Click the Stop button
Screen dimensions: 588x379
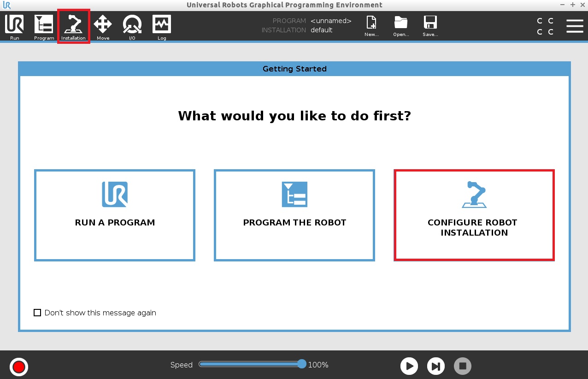coord(463,366)
